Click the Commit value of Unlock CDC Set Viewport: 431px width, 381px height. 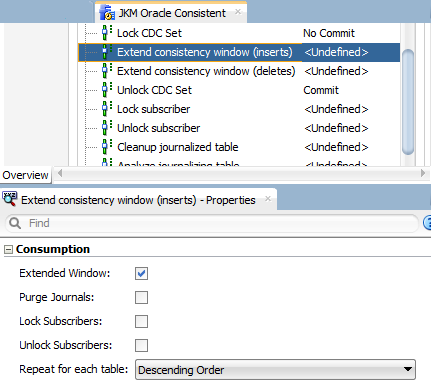tap(321, 90)
